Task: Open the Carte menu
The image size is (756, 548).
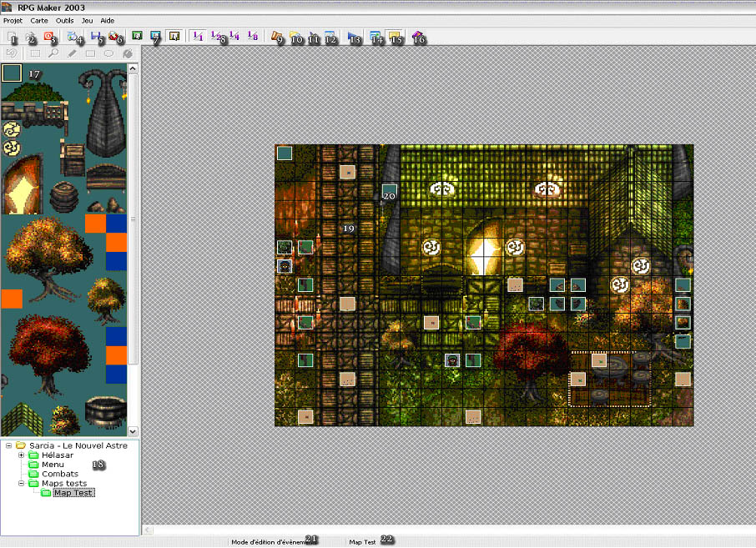Action: click(39, 20)
